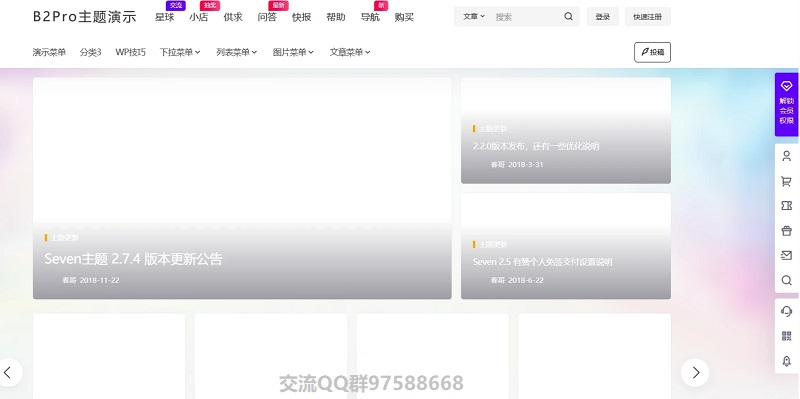800x399 pixels.
Task: Click the 投稿 submit post button
Action: click(652, 52)
